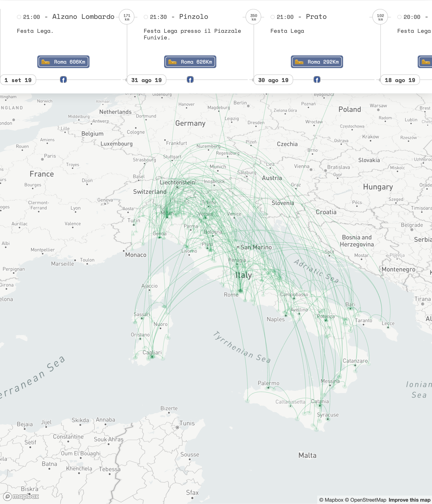This screenshot has height=504, width=432.
Task: Click the 1 set 19 date marker
Action: (x=18, y=80)
